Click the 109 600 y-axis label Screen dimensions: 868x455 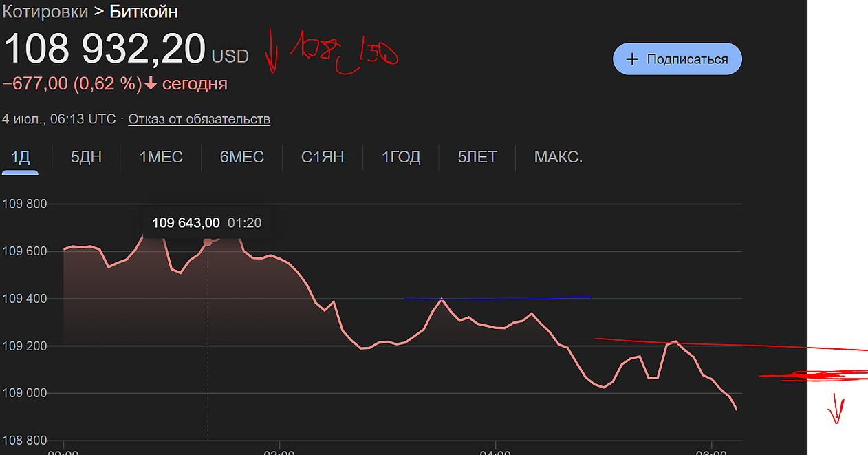click(25, 251)
